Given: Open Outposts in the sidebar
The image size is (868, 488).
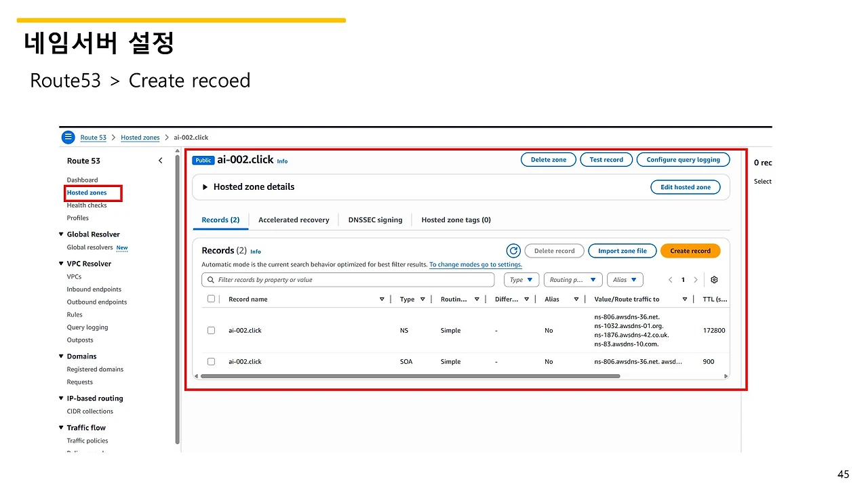Looking at the screenshot, I should pos(80,340).
